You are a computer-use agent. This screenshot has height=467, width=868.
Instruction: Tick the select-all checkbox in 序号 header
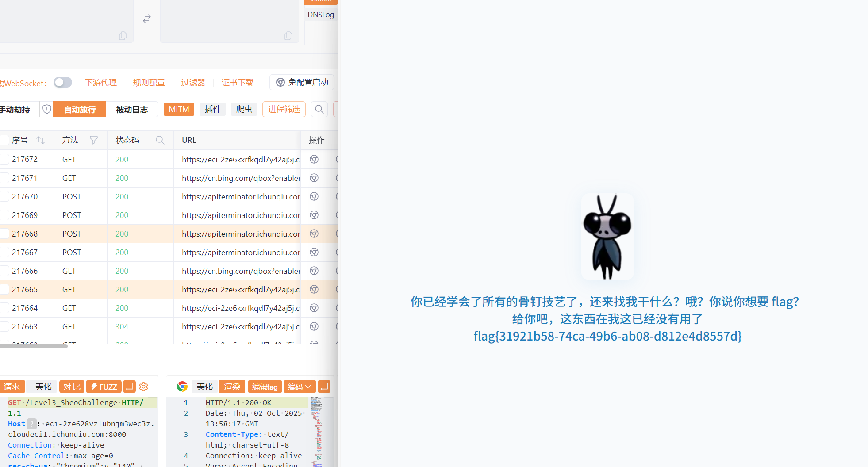4,140
